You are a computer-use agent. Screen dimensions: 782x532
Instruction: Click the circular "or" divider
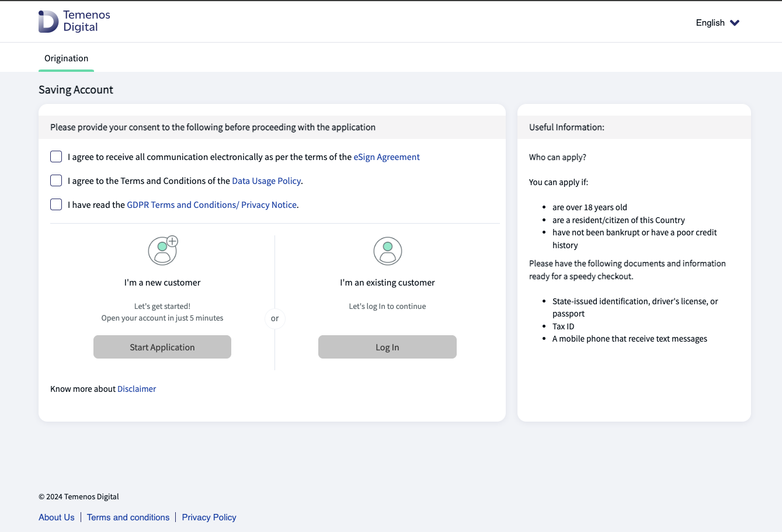[274, 318]
